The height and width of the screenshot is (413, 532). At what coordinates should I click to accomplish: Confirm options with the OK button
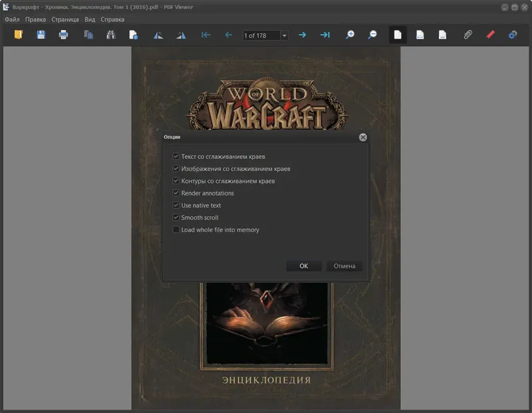point(303,265)
